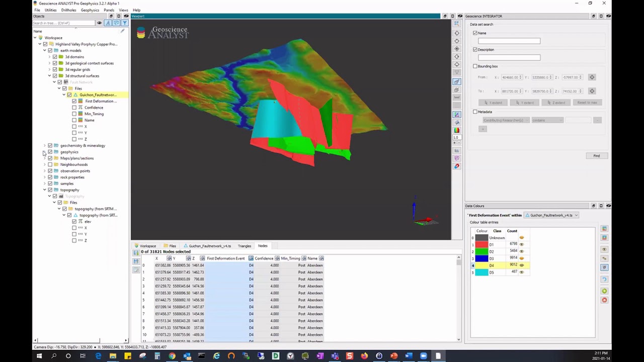The height and width of the screenshot is (362, 644).
Task: Toggle visibility of class D1
Action: [x=521, y=245]
